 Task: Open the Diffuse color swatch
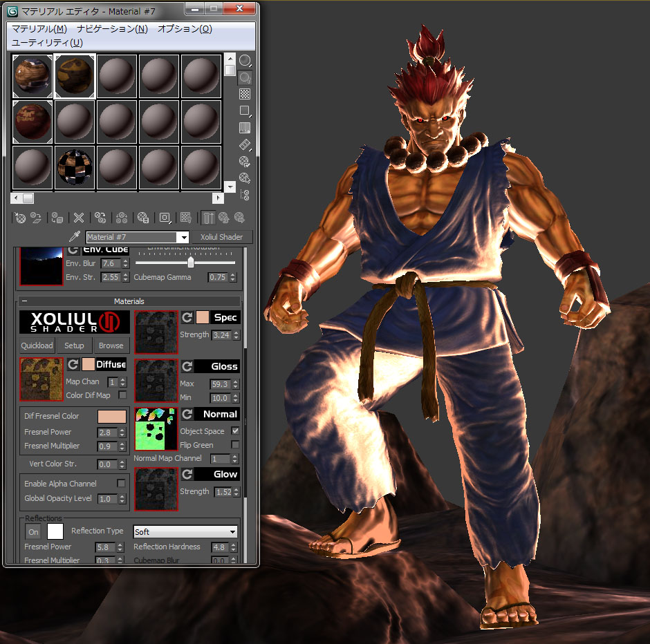click(88, 364)
